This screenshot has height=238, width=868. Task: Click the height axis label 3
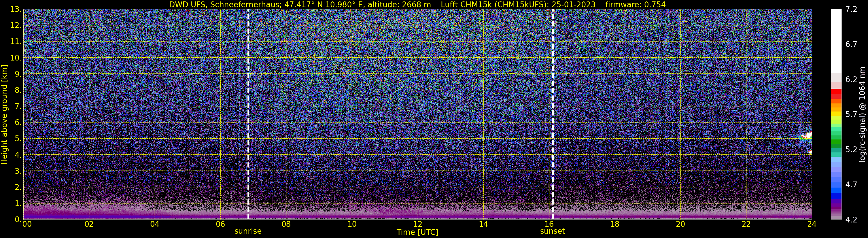(18, 171)
